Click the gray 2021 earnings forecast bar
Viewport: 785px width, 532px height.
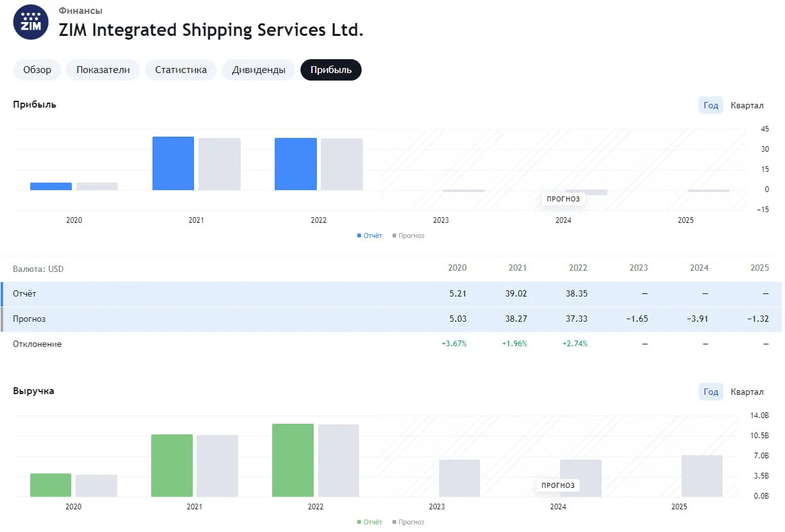[x=219, y=164]
